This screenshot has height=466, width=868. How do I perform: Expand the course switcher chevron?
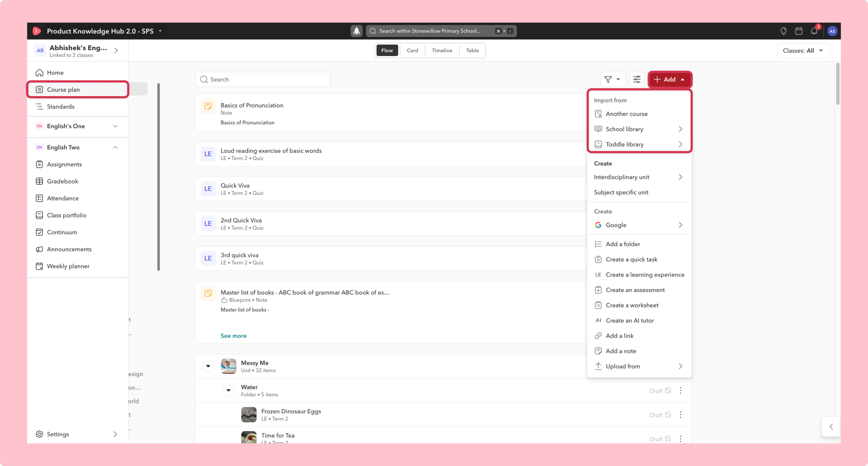click(116, 51)
